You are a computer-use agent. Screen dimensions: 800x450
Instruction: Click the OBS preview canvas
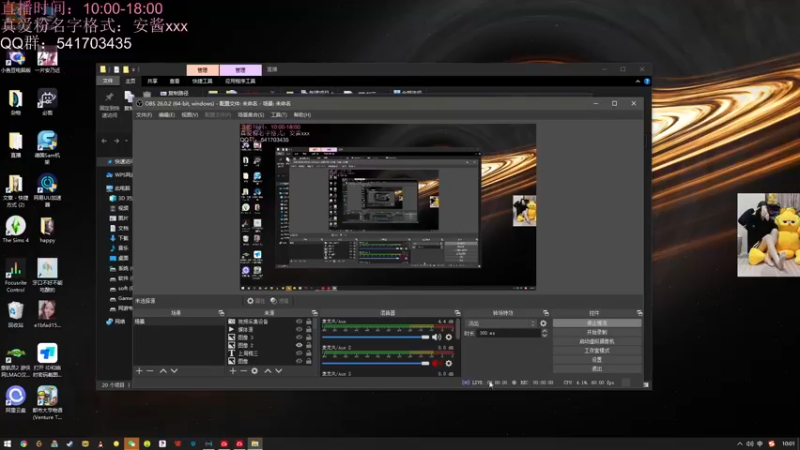coord(388,207)
